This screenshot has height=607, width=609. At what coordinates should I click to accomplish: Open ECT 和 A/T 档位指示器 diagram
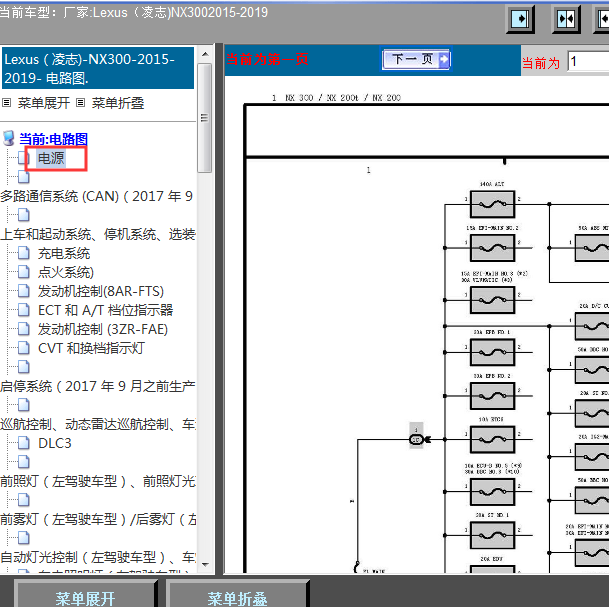(x=105, y=310)
